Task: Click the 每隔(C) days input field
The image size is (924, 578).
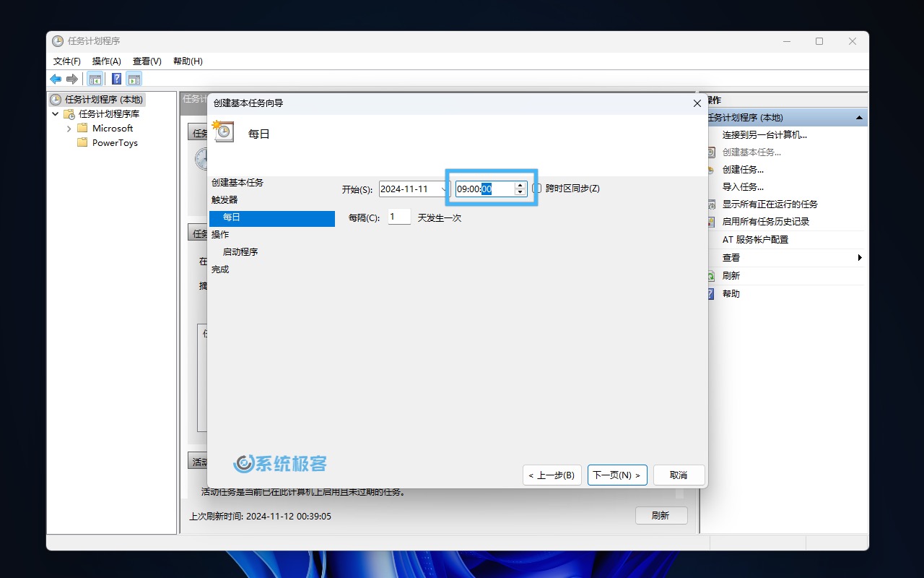Action: click(x=399, y=217)
